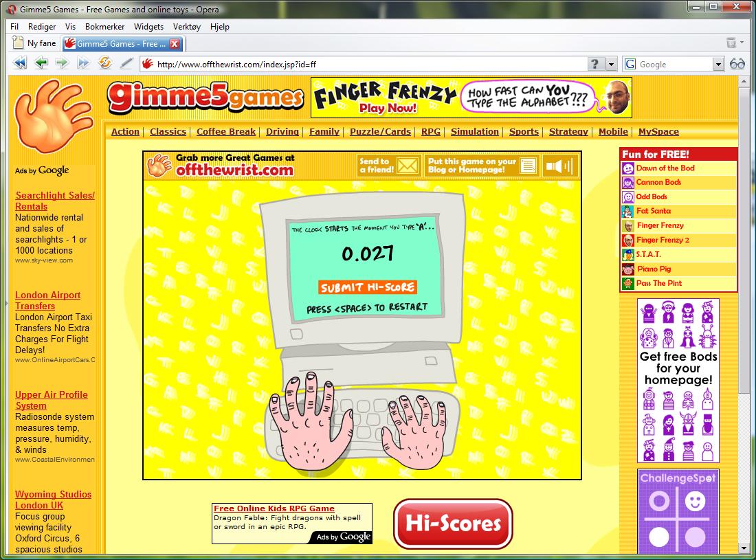Click the Dawn of the Bod icon

click(x=627, y=168)
